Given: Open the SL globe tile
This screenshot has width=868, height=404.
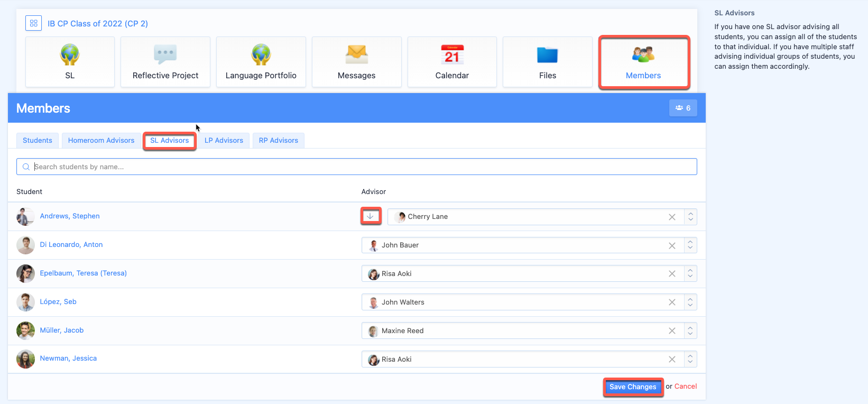Looking at the screenshot, I should (70, 62).
